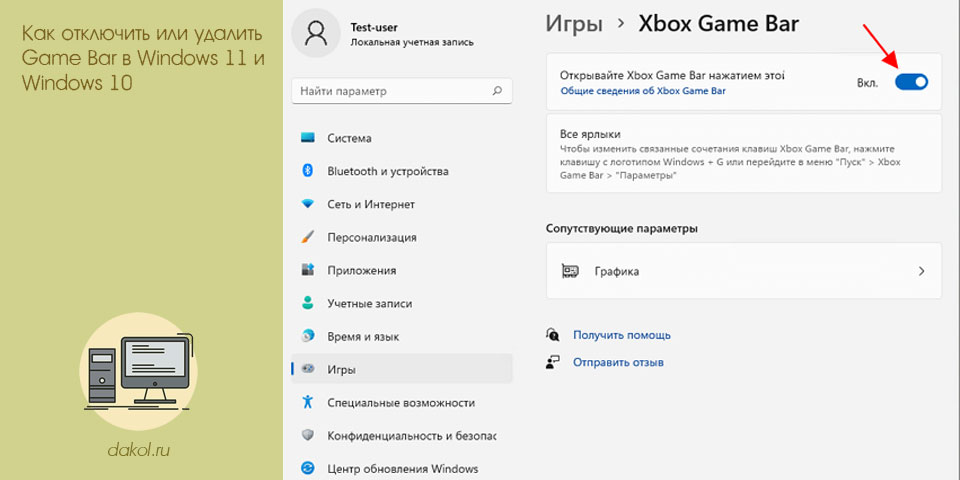Click the Все ярлыки heading
960x480 pixels.
(x=590, y=134)
